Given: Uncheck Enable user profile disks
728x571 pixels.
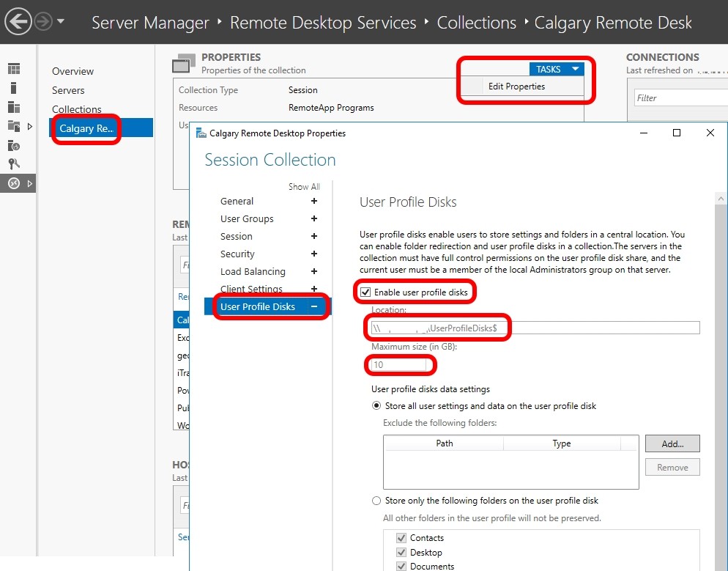Looking at the screenshot, I should 365,292.
